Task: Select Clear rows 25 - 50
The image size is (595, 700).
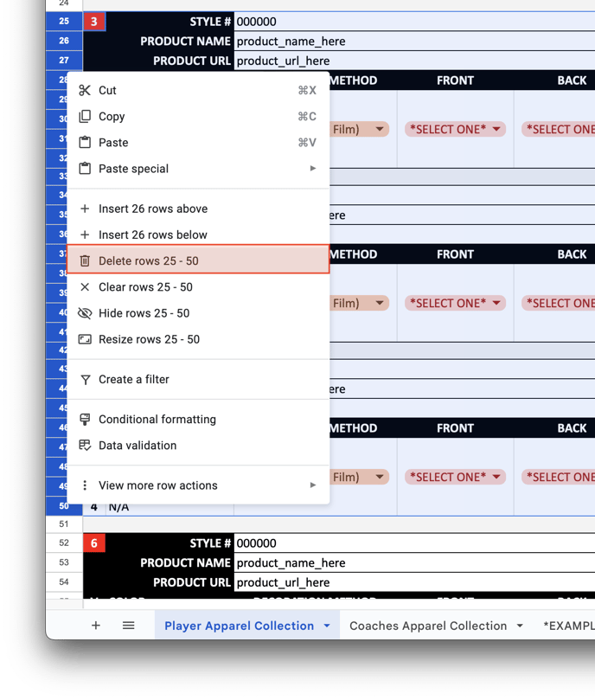Action: pyautogui.click(x=145, y=287)
